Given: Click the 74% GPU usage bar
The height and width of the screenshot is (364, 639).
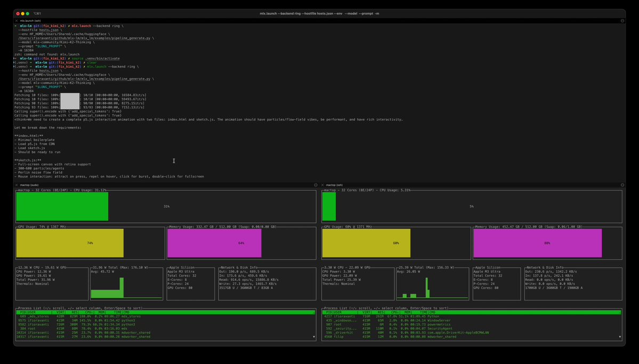Looking at the screenshot, I should [x=70, y=243].
